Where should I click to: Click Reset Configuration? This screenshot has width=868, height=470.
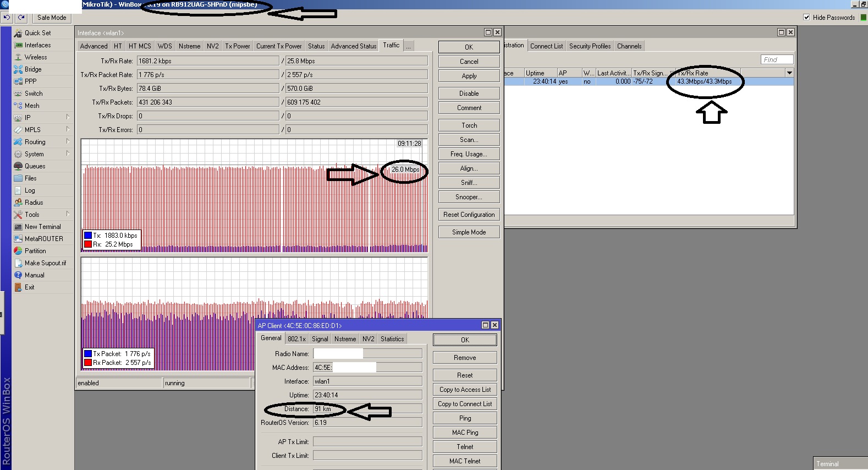pyautogui.click(x=469, y=215)
